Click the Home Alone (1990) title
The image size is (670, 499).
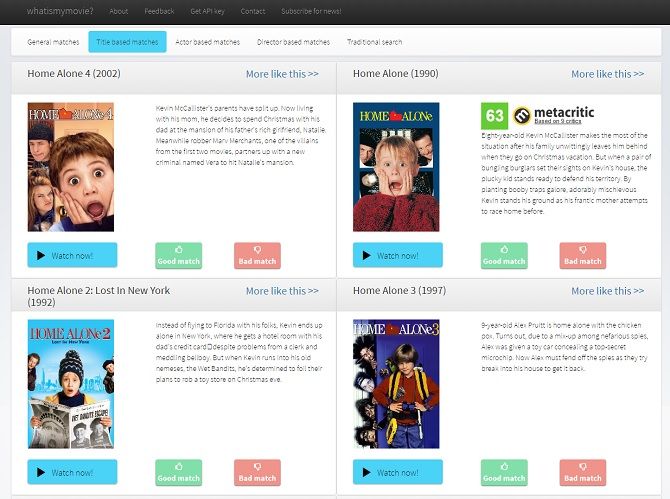(x=396, y=73)
